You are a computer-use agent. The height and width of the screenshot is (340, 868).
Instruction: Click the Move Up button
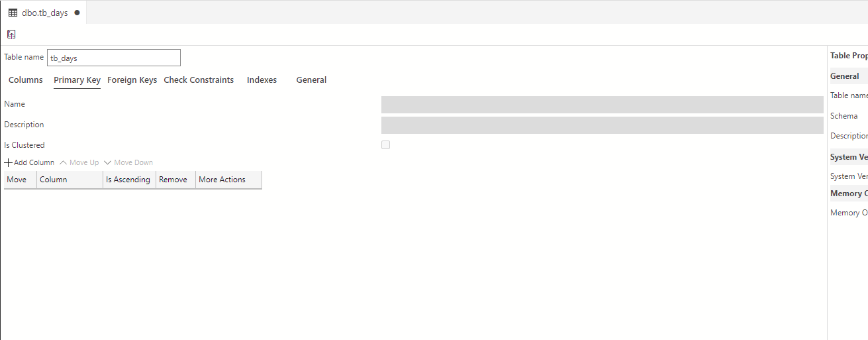(x=79, y=162)
